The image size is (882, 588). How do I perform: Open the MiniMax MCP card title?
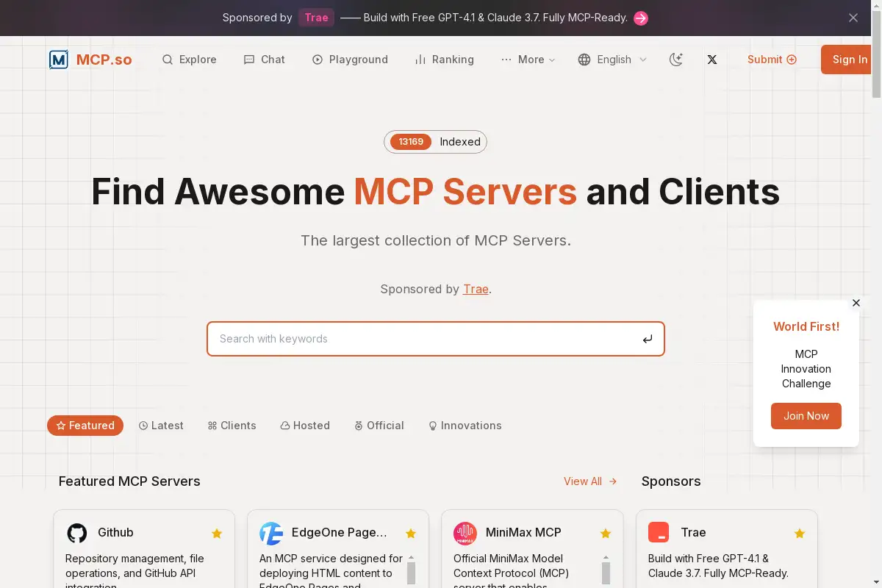[x=523, y=533]
